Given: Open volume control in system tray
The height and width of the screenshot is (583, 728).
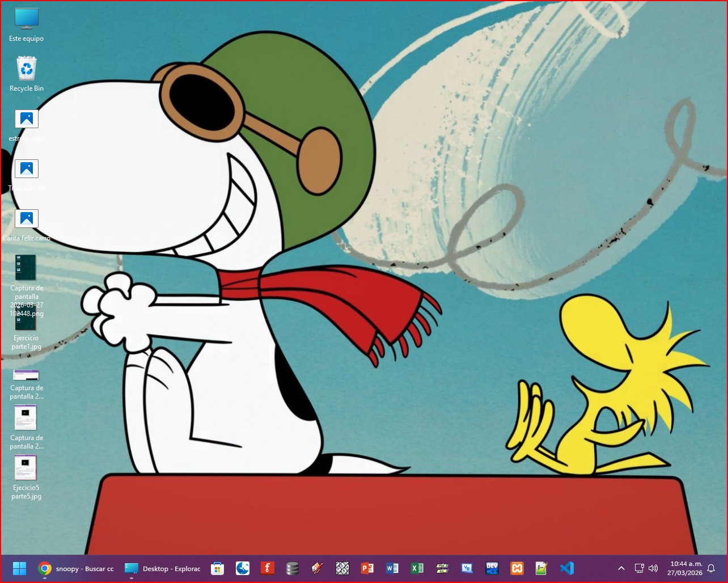Looking at the screenshot, I should pyautogui.click(x=653, y=568).
